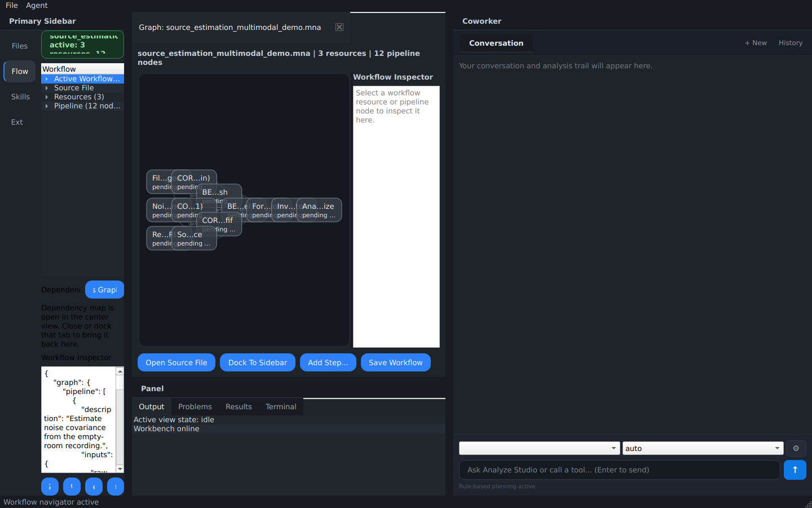Select the Conversation tab
Screen dimensions: 812x508
point(496,43)
